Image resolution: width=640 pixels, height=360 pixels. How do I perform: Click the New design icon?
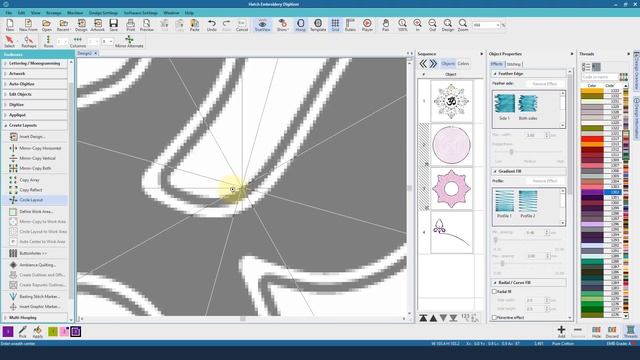coord(10,25)
